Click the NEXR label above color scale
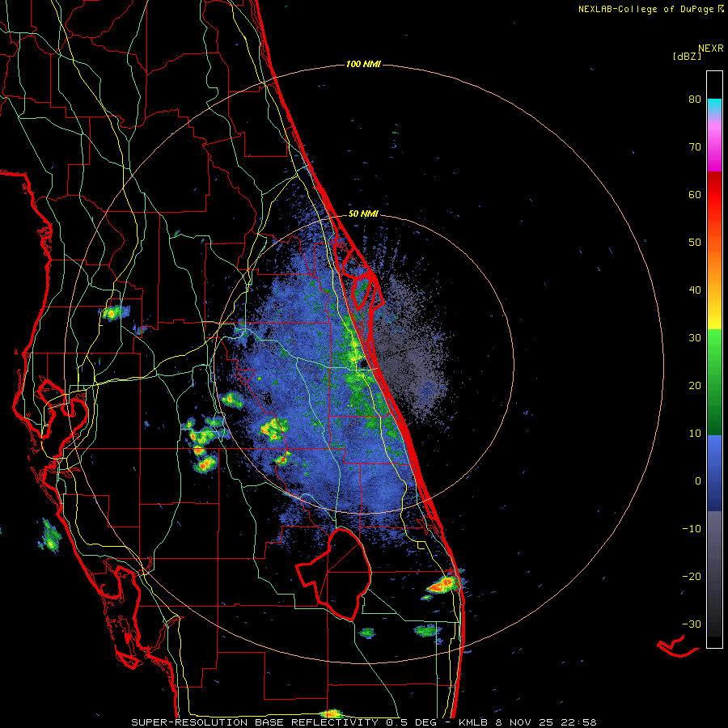The width and height of the screenshot is (728, 728). point(711,49)
